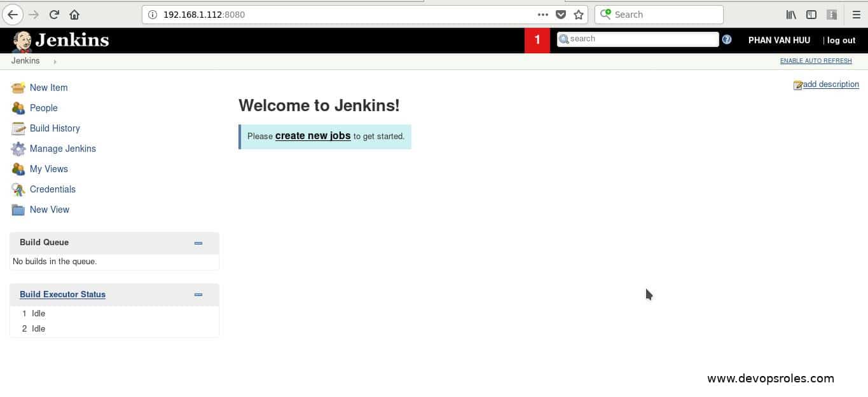Click the search help question mark icon

(727, 39)
